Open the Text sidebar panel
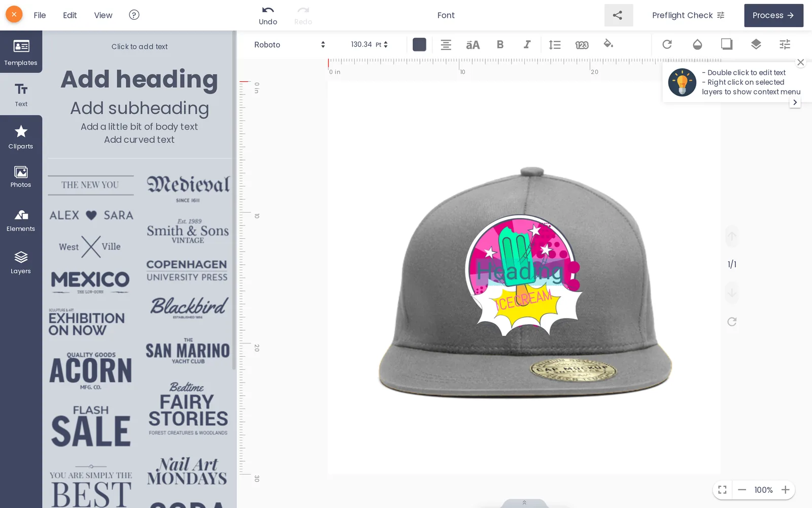812x508 pixels. (21, 94)
